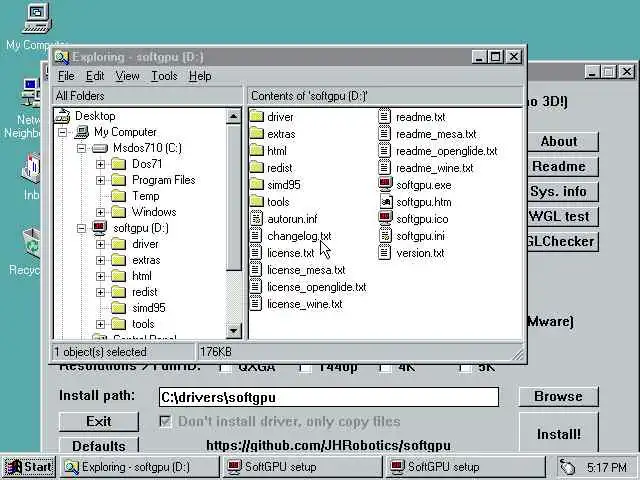Select the readme.txt file icon
Viewport: 640px width, 480px height.
[385, 117]
